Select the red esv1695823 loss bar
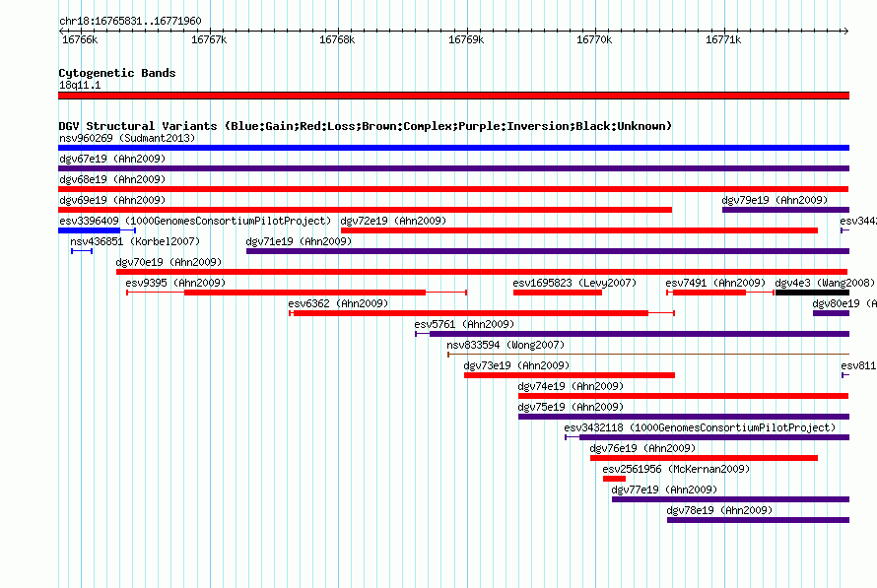The image size is (877, 588). [x=558, y=293]
